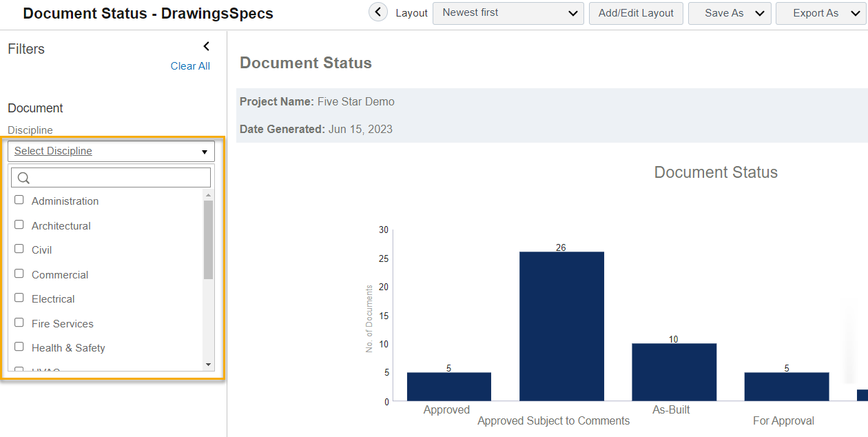This screenshot has height=437, width=868.
Task: Tick the Health & Safety checkbox
Action: click(x=19, y=347)
